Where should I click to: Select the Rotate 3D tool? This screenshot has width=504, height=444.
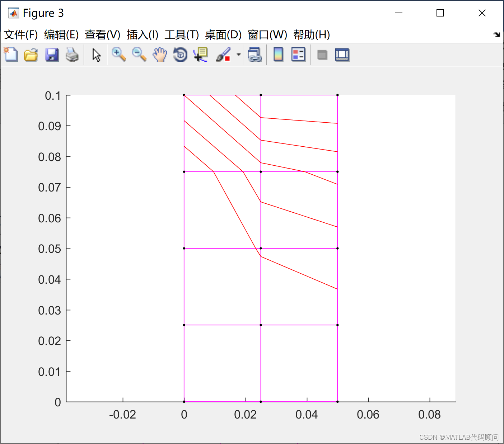click(x=180, y=55)
